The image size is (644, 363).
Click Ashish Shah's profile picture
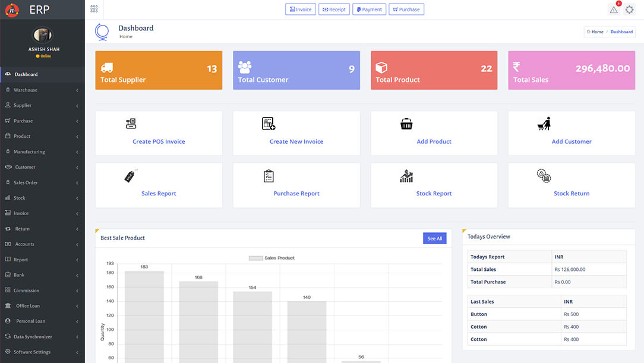tap(43, 34)
